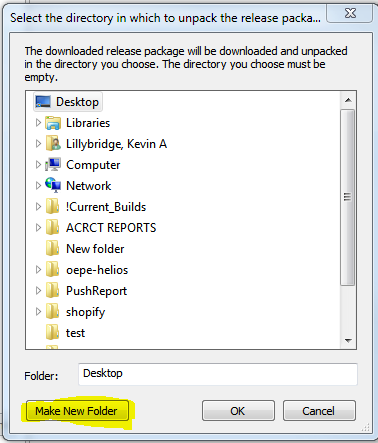Select the Network globe icon

(x=53, y=185)
